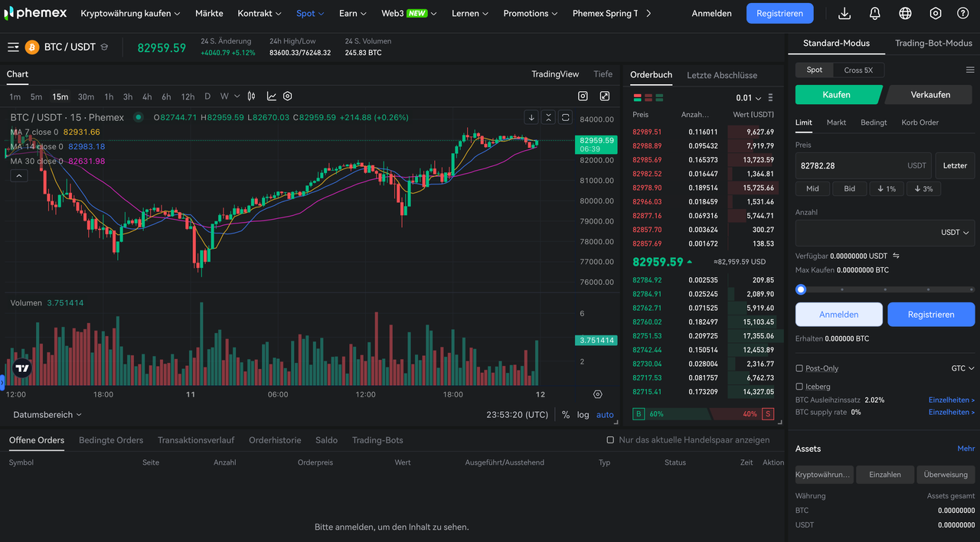Take a chart snapshot with camera icon
The height and width of the screenshot is (542, 980).
click(583, 96)
